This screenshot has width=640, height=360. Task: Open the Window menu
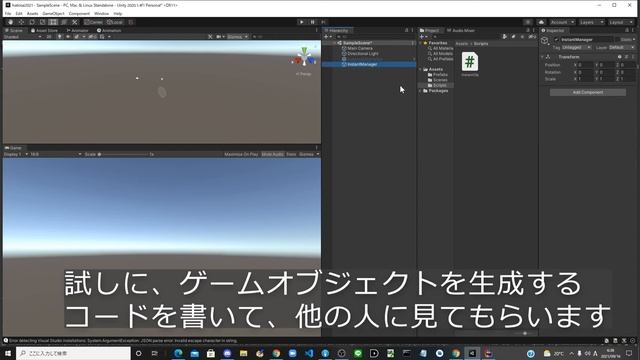101,13
